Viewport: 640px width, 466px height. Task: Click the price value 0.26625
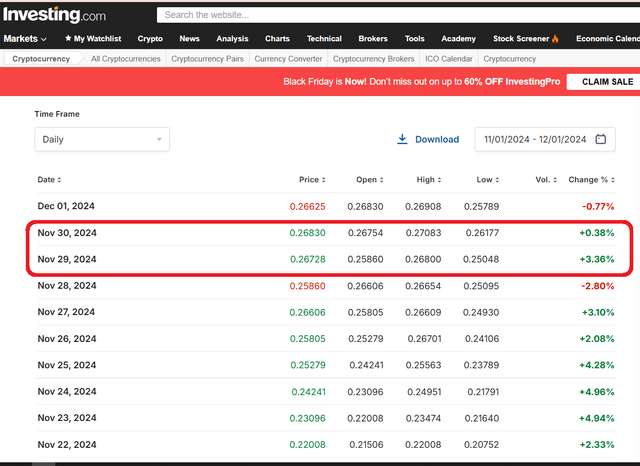click(x=307, y=206)
